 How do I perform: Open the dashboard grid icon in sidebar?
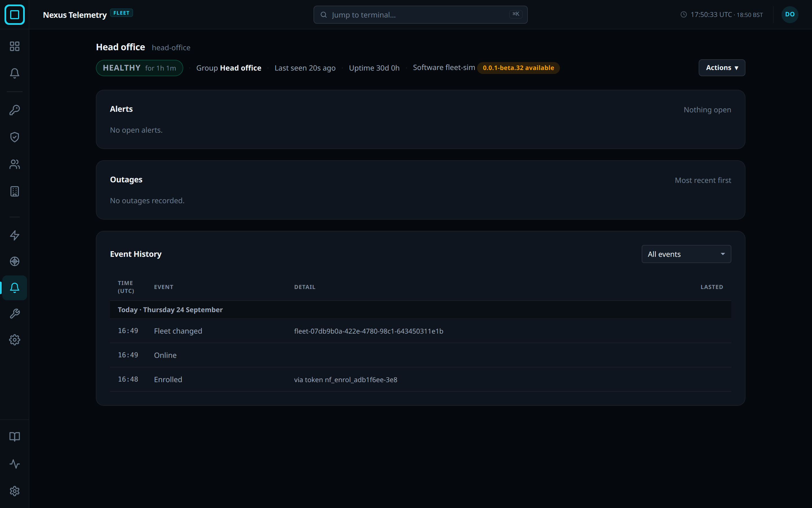click(14, 46)
